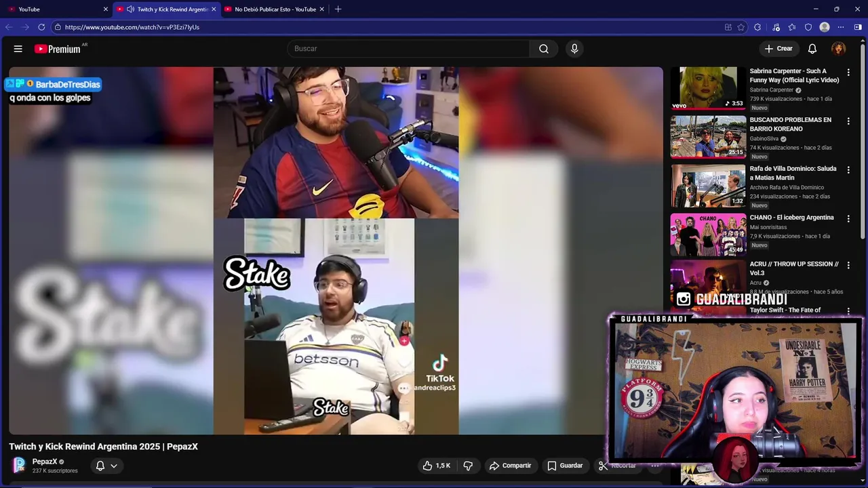The image size is (868, 488).
Task: Go back with browser back arrow
Action: click(9, 27)
